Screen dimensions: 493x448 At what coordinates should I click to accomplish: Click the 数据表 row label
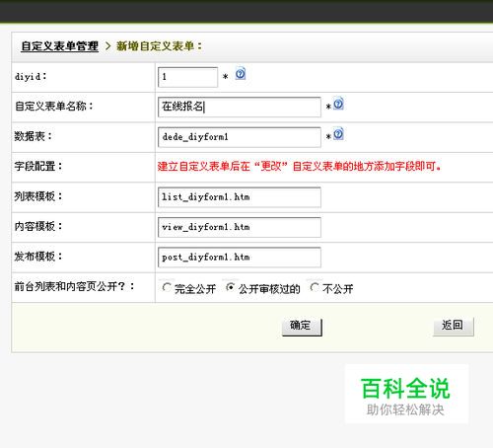tap(33, 136)
